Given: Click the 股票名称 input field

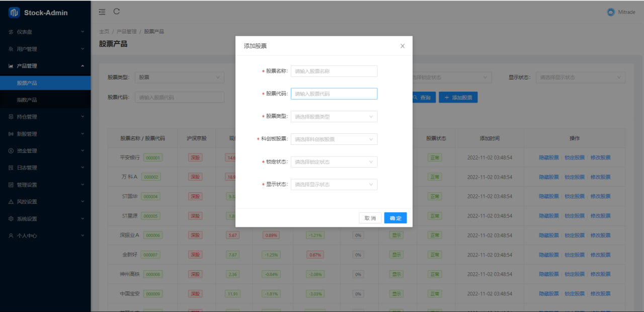Looking at the screenshot, I should point(334,71).
